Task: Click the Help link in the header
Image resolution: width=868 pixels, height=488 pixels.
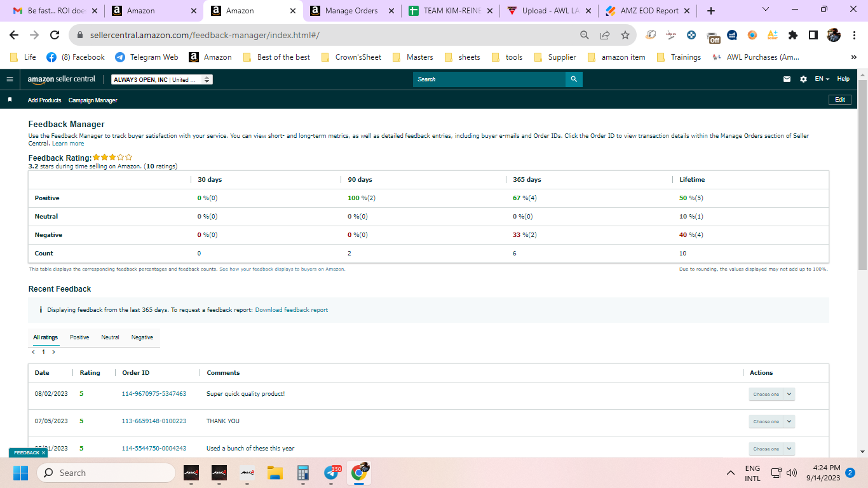Action: click(843, 79)
